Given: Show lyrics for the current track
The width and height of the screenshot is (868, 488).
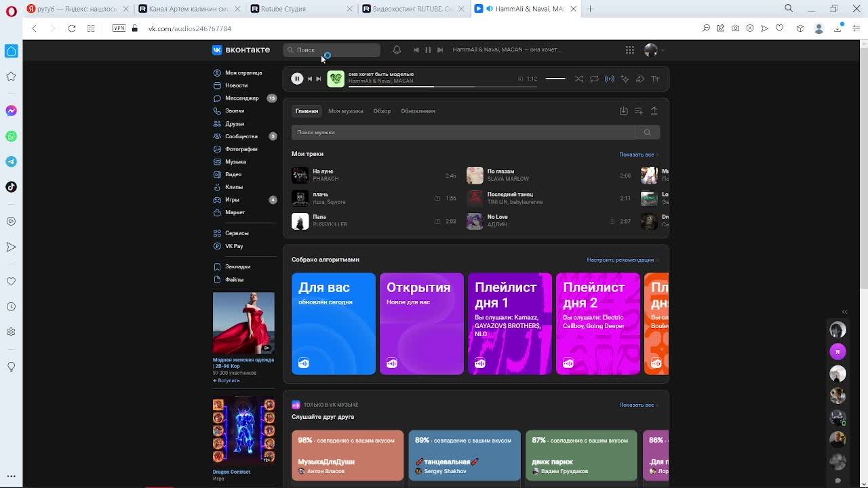Looking at the screenshot, I should pyautogui.click(x=655, y=79).
